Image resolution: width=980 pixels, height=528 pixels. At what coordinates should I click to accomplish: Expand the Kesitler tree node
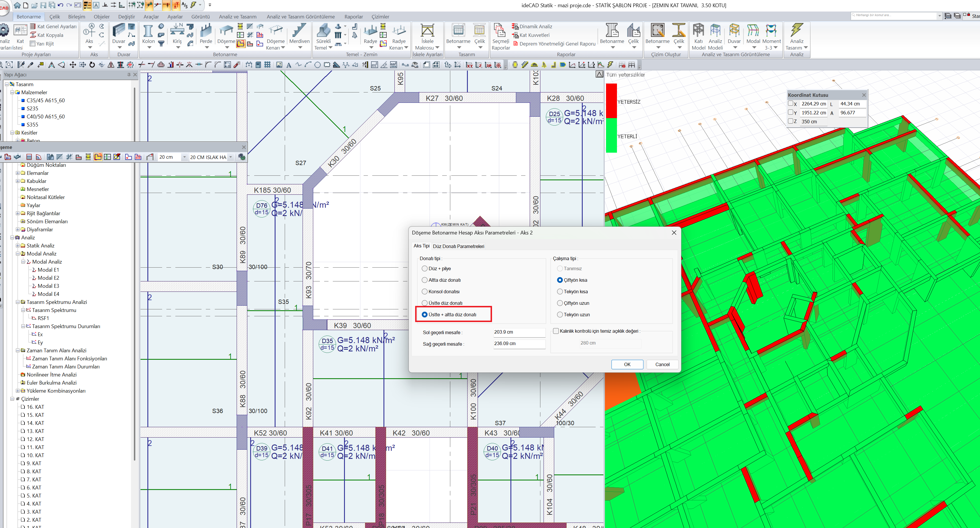point(12,133)
